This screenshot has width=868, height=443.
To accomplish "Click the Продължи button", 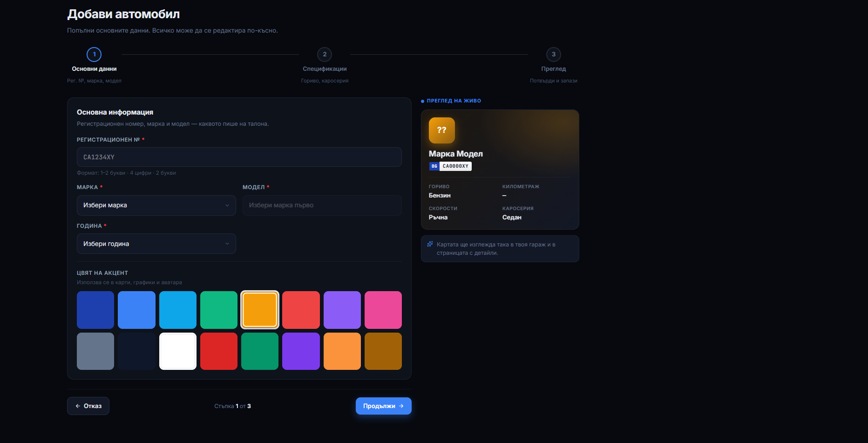I will coord(384,406).
